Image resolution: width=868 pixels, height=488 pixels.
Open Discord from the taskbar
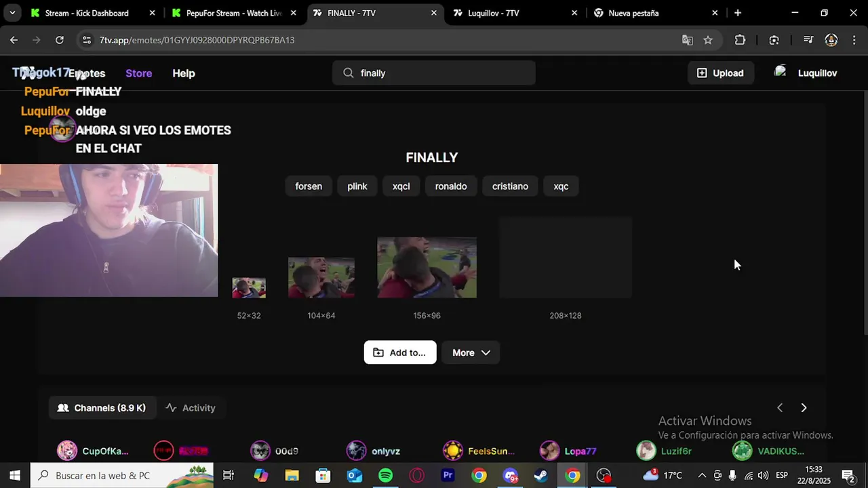510,476
